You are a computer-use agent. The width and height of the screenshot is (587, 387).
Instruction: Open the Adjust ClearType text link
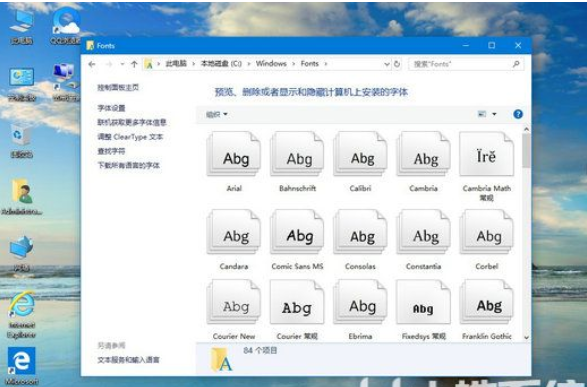pos(130,137)
